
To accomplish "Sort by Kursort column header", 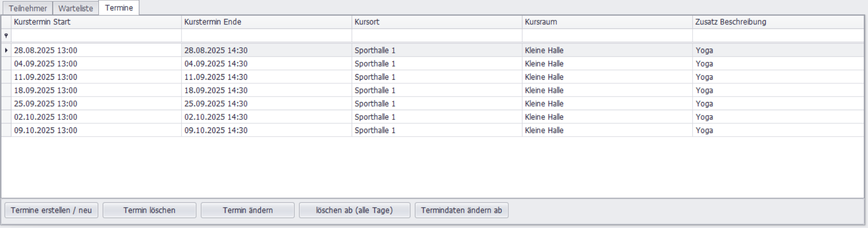I will (437, 22).
